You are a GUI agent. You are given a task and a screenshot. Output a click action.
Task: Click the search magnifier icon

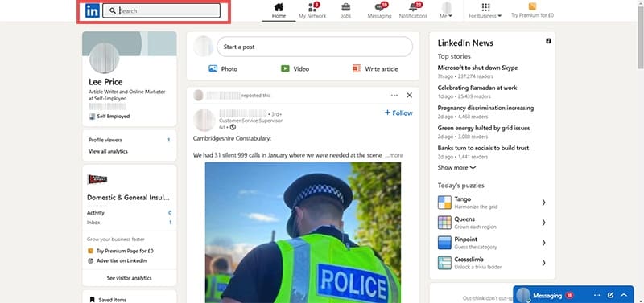point(113,11)
